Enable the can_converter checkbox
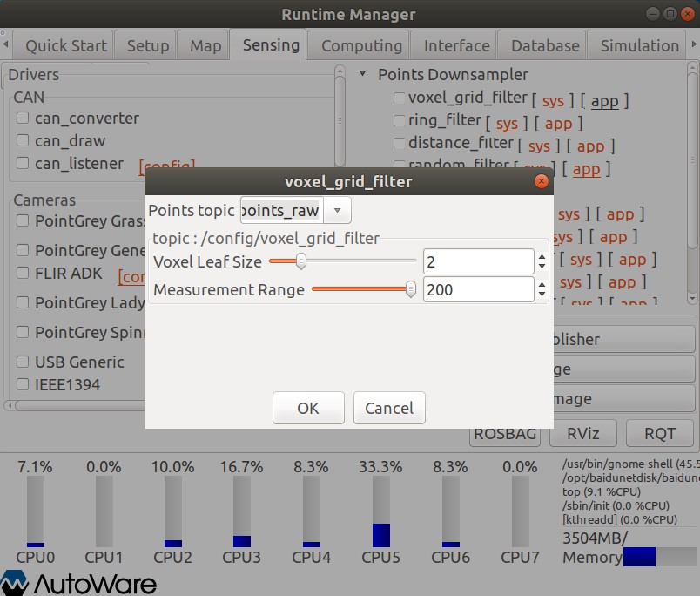Viewport: 700px width, 596px height. 23,118
